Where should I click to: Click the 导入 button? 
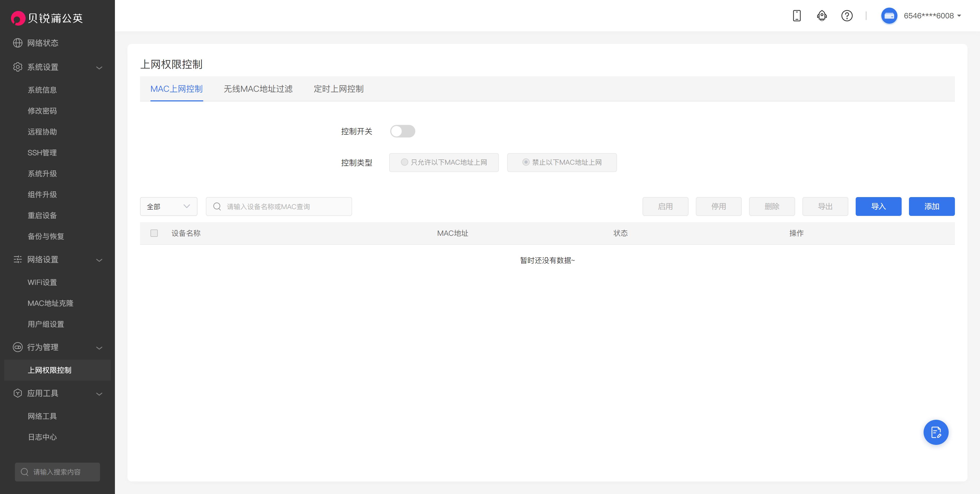(x=878, y=206)
